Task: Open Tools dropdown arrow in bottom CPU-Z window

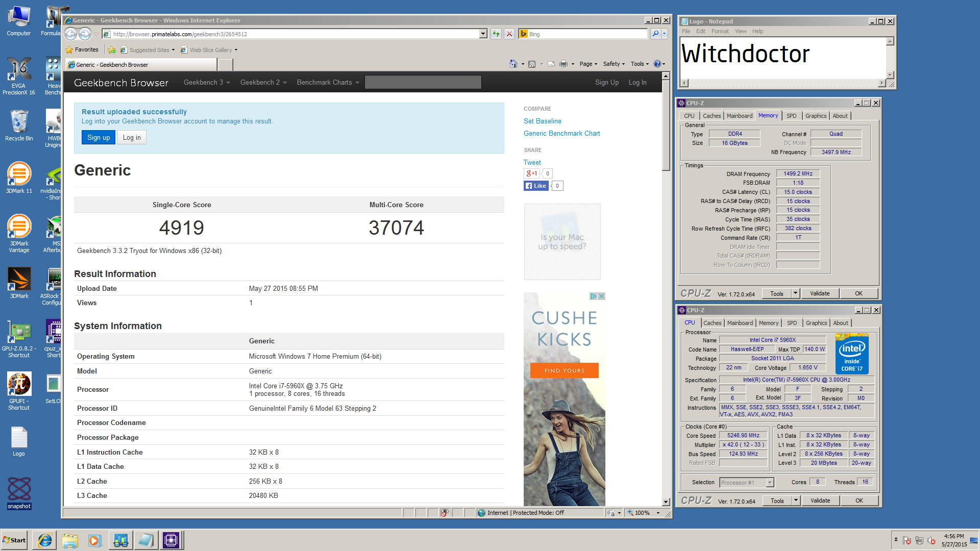Action: tap(796, 500)
